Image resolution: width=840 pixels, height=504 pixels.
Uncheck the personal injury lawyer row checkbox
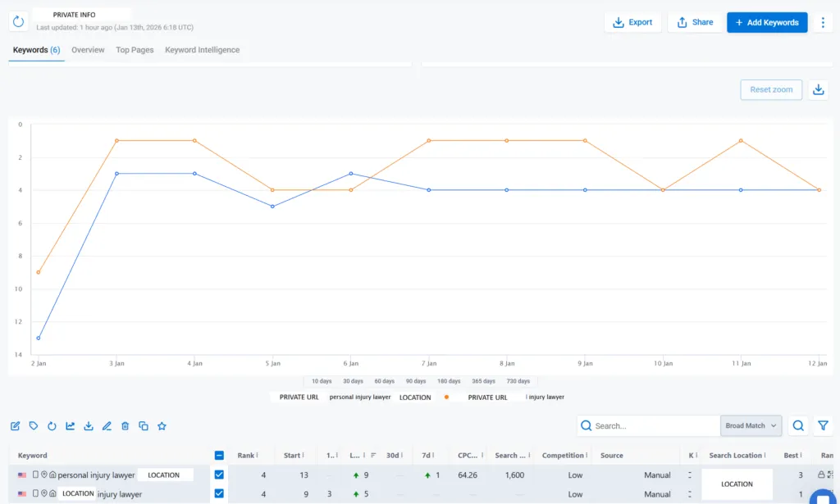[x=219, y=474]
